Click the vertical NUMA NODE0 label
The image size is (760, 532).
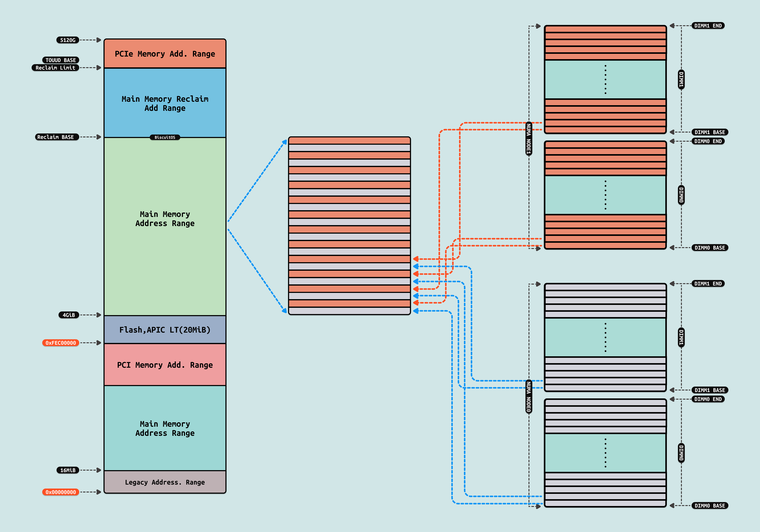tap(529, 396)
